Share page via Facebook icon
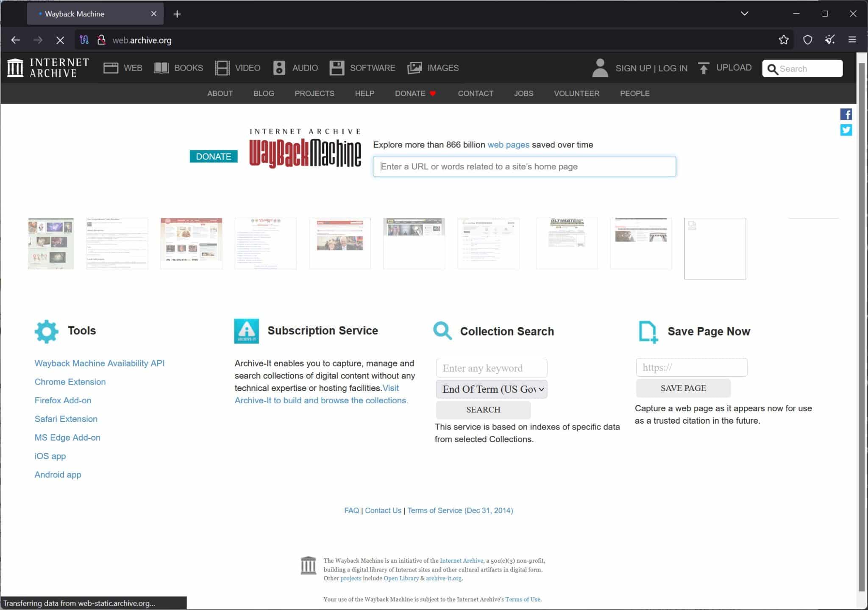Viewport: 868px width, 610px height. pyautogui.click(x=846, y=114)
